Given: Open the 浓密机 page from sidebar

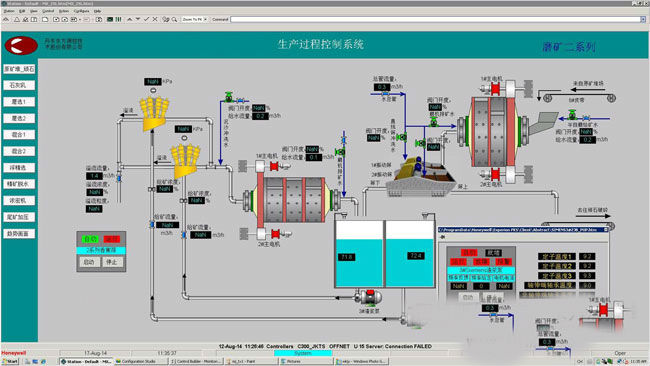Looking at the screenshot, I should [x=19, y=201].
